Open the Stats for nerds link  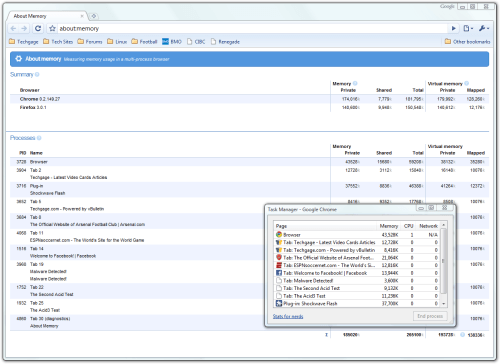(288, 316)
